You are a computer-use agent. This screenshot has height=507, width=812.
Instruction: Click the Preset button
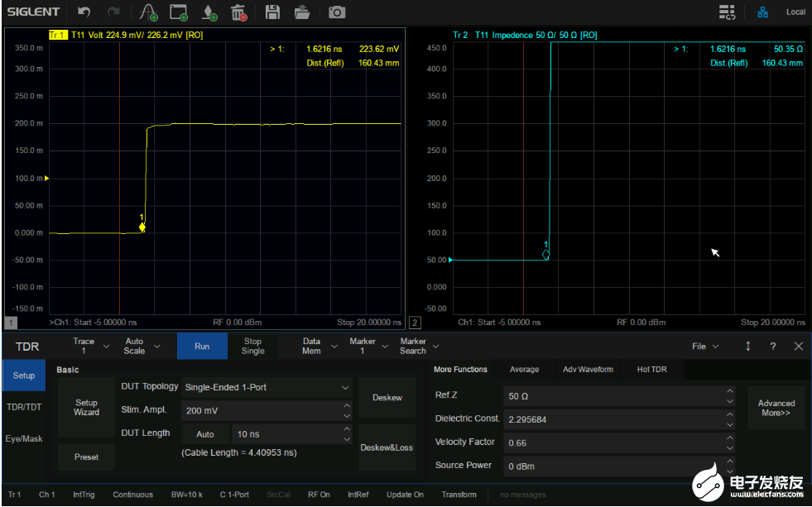[86, 457]
